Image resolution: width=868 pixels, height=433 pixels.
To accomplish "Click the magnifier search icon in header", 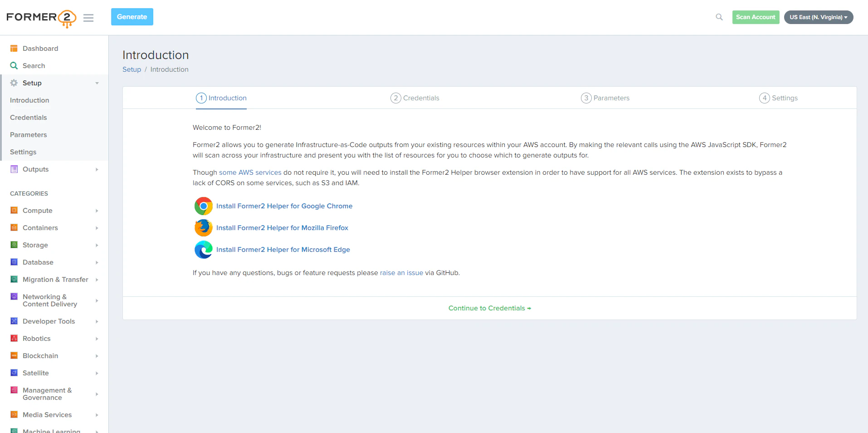I will [x=719, y=17].
